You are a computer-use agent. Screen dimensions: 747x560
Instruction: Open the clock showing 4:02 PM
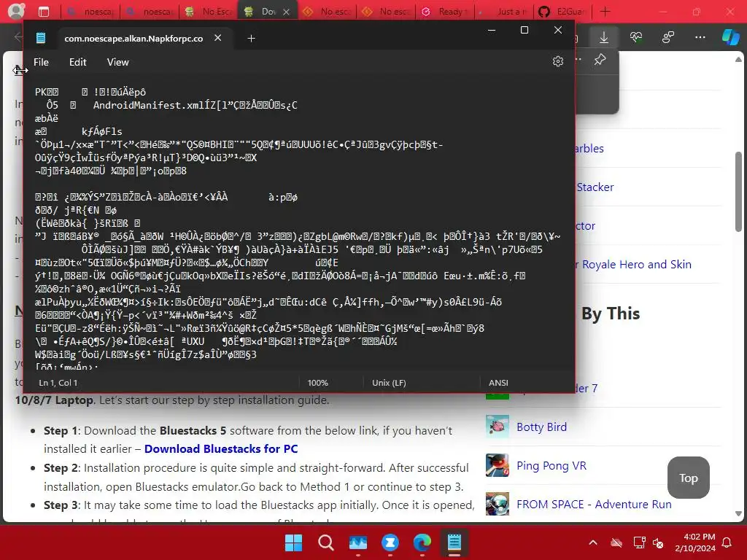(x=695, y=542)
